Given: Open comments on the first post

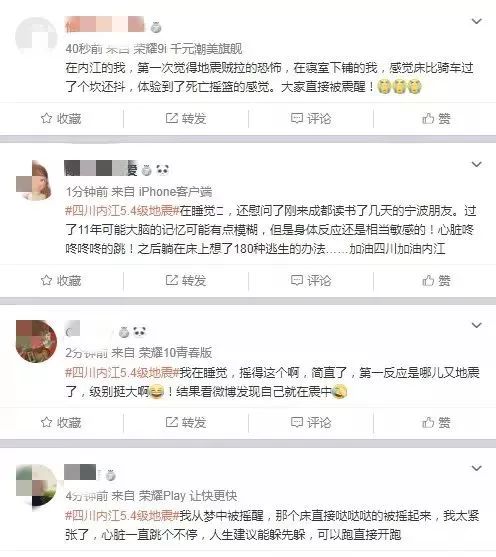Looking at the screenshot, I should pos(311,119).
